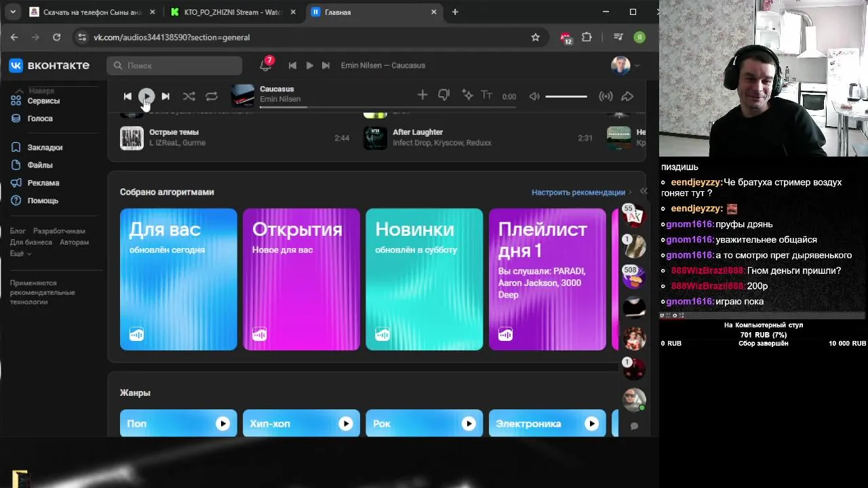Switch to Скачать на телефон browser tab
This screenshot has width=868, height=488.
(91, 12)
